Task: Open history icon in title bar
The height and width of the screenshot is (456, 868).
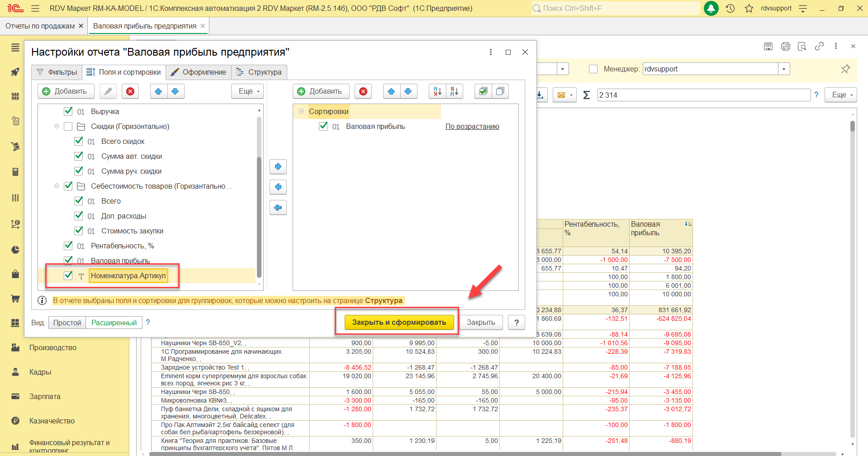Action: pyautogui.click(x=730, y=8)
